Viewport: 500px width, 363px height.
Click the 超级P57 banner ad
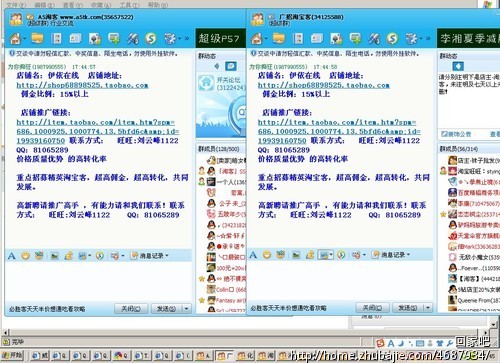(x=220, y=38)
